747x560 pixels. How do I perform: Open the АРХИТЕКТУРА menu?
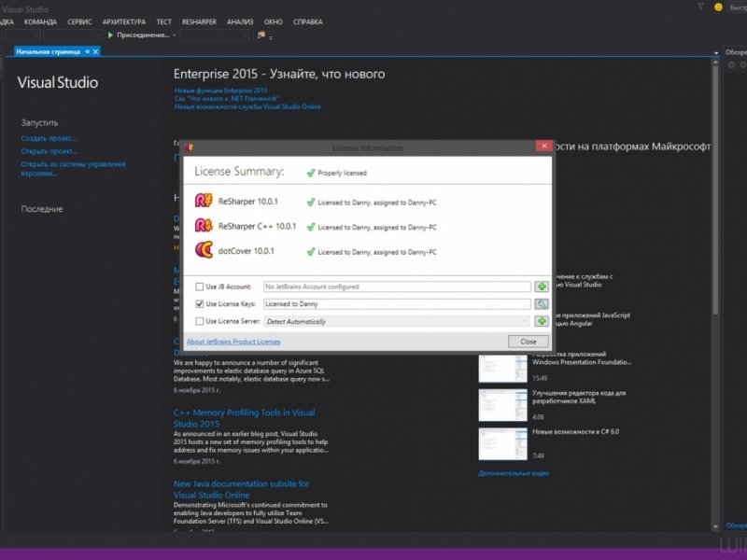pyautogui.click(x=124, y=21)
